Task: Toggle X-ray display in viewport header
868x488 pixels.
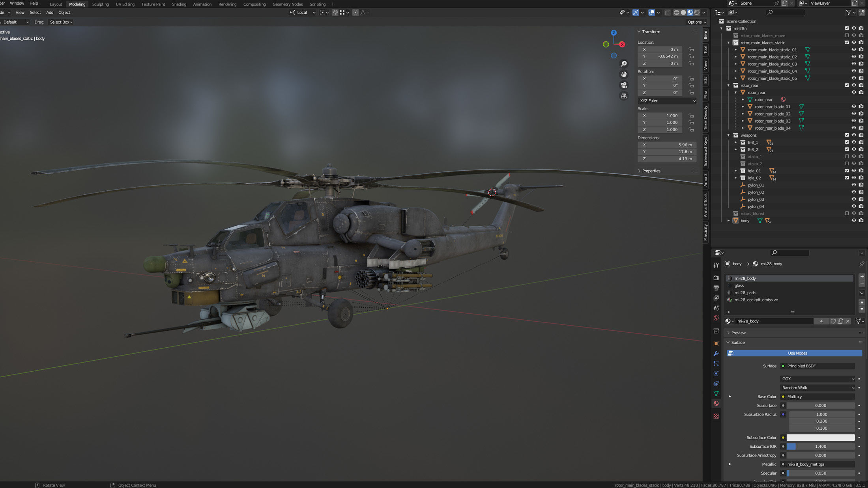Action: (x=668, y=13)
